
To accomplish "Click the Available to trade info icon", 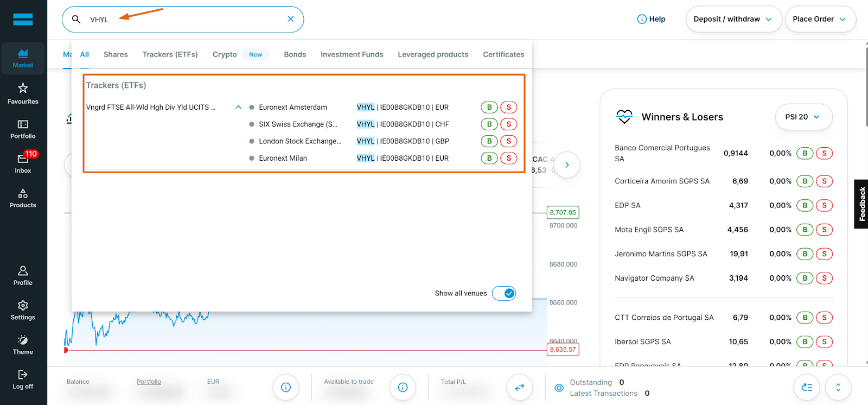I will coord(403,387).
